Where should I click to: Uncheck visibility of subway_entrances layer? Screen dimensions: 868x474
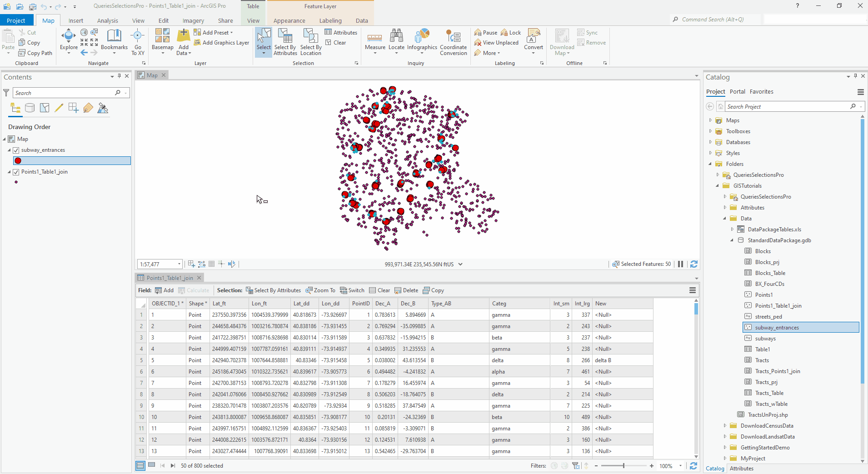coord(16,150)
